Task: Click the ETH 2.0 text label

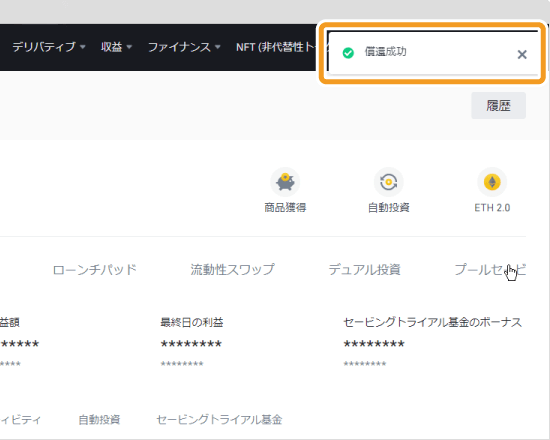Action: click(492, 208)
